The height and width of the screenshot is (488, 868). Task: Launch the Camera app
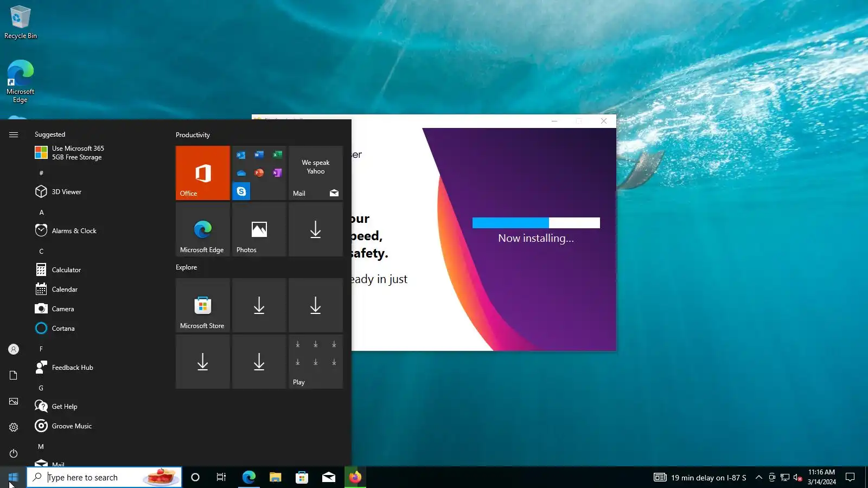98,309
